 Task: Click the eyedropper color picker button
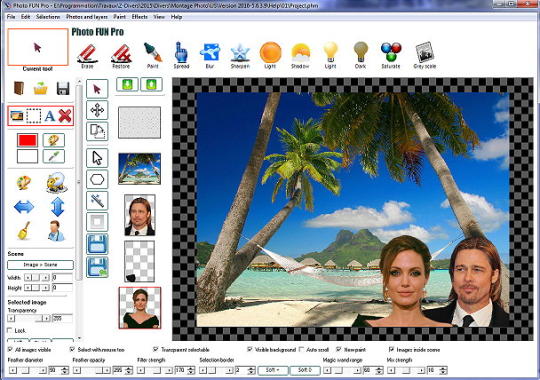(x=54, y=156)
